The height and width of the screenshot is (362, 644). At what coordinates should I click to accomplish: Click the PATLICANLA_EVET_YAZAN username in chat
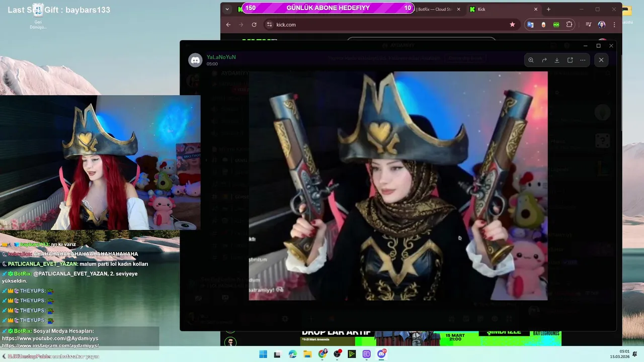point(43,264)
